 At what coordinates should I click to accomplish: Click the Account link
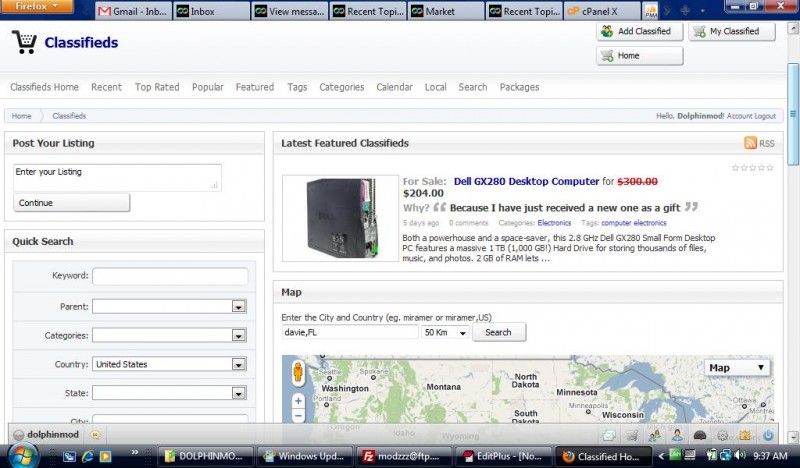[x=739, y=116]
